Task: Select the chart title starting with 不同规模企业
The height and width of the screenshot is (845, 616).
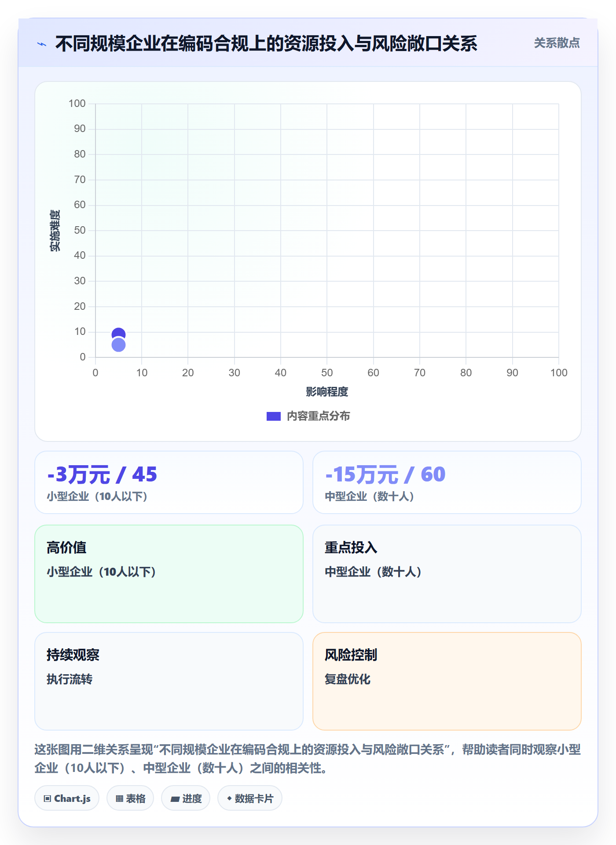Action: click(x=266, y=44)
